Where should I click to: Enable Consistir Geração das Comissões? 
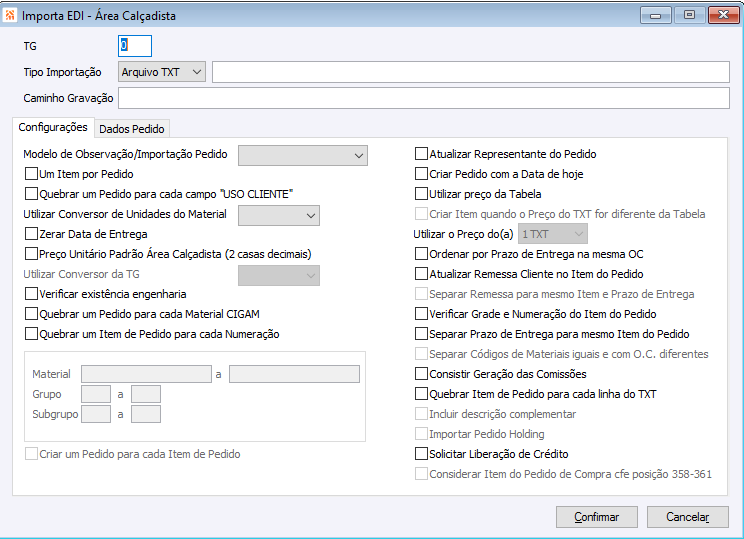pyautogui.click(x=421, y=374)
